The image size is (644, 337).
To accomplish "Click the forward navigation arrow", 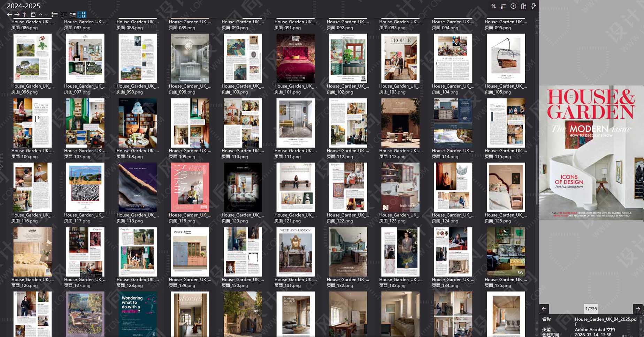I will tap(17, 15).
